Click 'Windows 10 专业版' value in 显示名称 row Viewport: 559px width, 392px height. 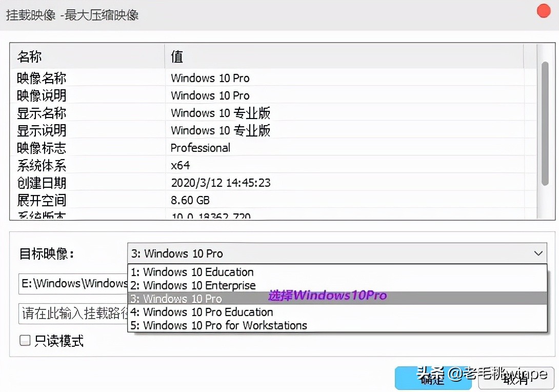pos(221,113)
